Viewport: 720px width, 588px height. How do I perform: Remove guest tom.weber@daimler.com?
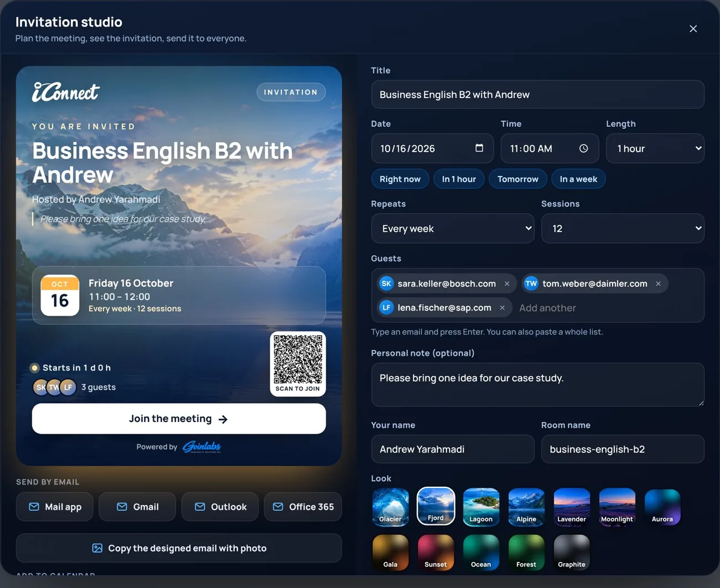click(x=658, y=283)
